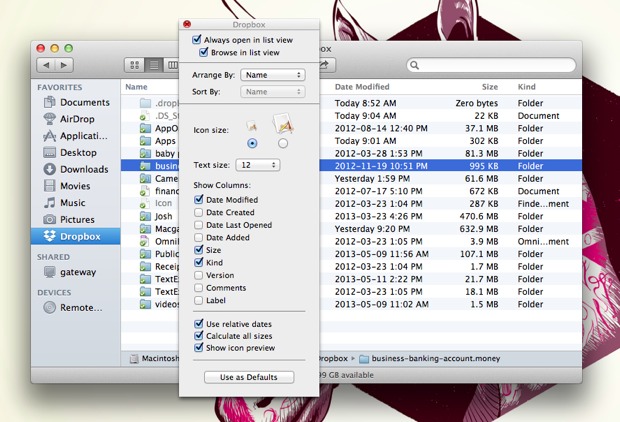The height and width of the screenshot is (422, 620).
Task: Select Movies in Favorites
Action: click(66, 186)
